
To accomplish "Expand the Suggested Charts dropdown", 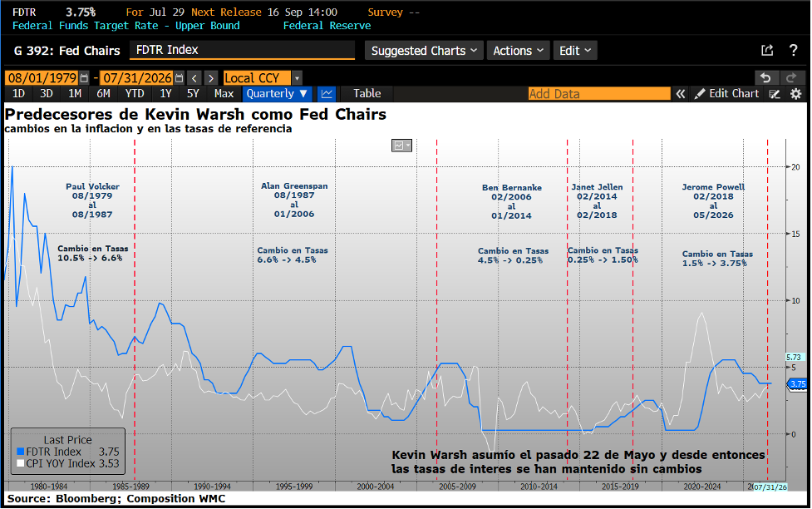I will tap(424, 50).
